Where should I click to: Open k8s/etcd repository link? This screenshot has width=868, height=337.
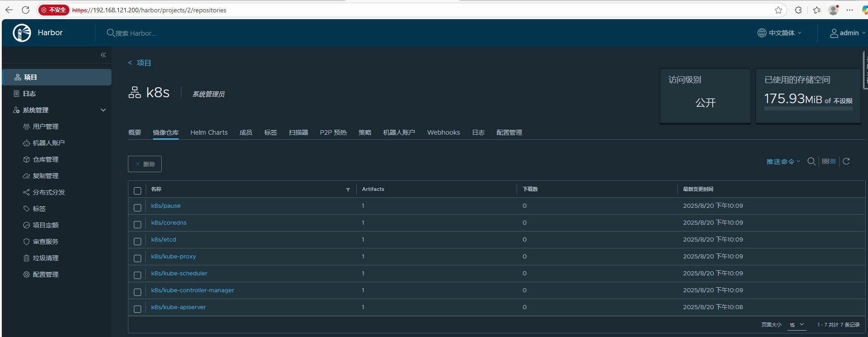coord(164,240)
